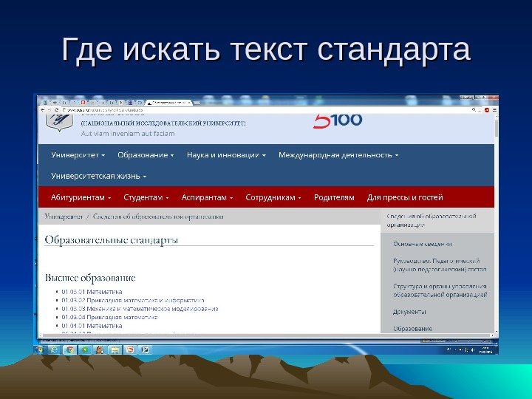
Task: Expand the Университет dropdown menu
Action: tap(78, 155)
